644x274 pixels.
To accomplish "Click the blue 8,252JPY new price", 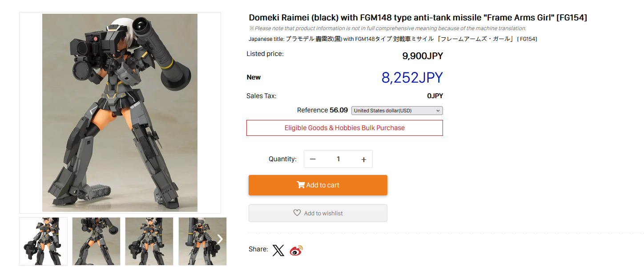I will pos(412,78).
